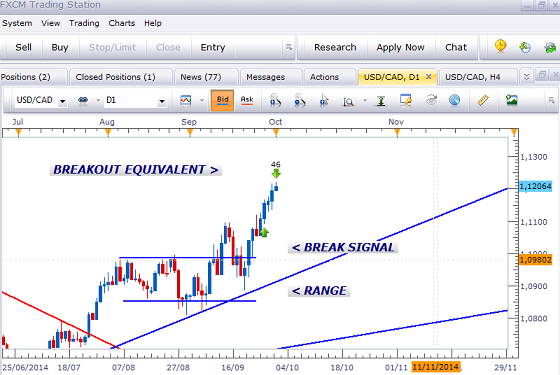Click the green up arrow signal marker
This screenshot has width=560, height=375.
264,233
